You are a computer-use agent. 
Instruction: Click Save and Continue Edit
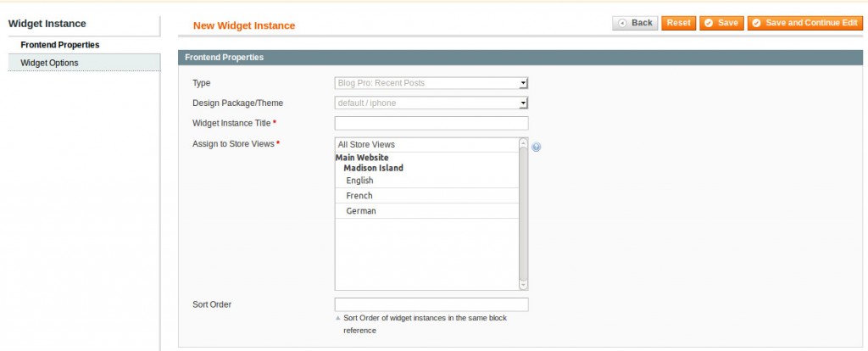(804, 23)
